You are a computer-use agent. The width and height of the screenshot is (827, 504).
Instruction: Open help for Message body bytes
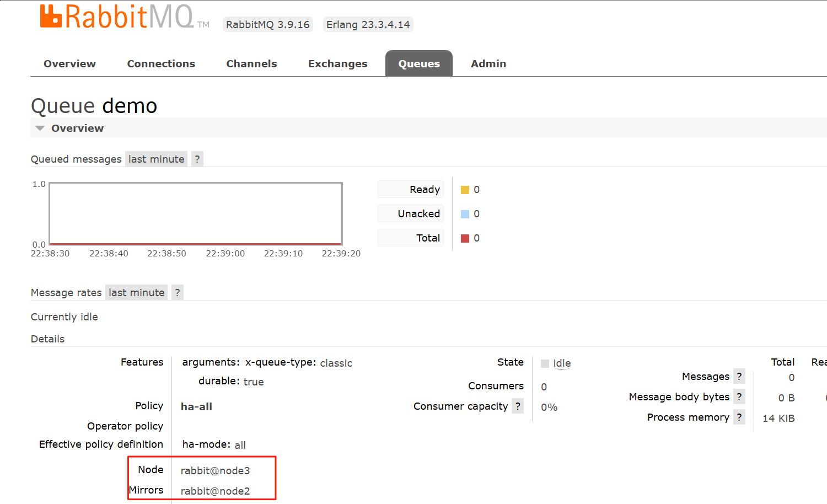pyautogui.click(x=739, y=396)
